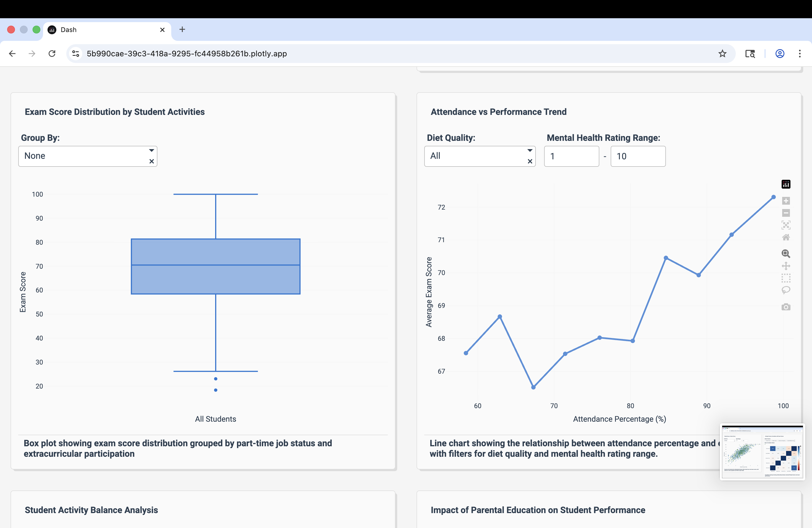
Task: Select the Box Select tool
Action: tap(786, 278)
